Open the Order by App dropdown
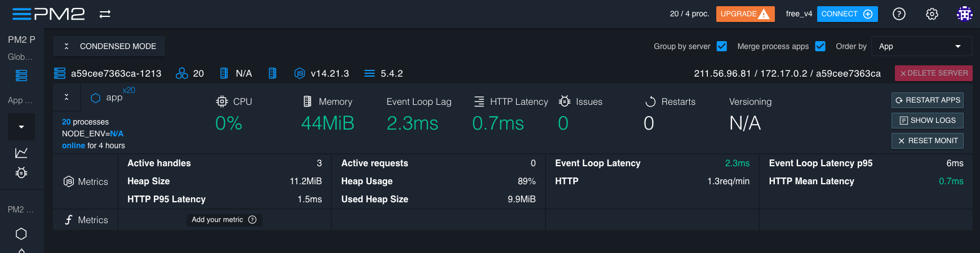The image size is (980, 253). coord(921,46)
